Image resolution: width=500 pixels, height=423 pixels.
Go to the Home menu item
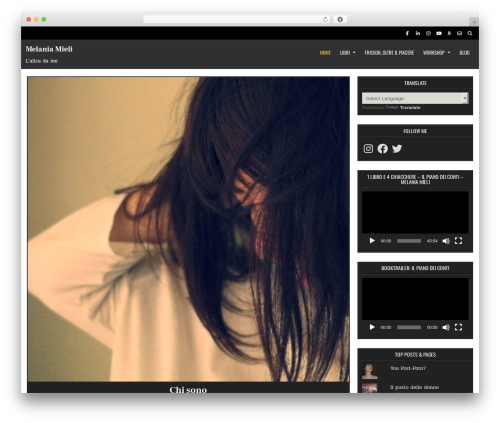(x=325, y=53)
